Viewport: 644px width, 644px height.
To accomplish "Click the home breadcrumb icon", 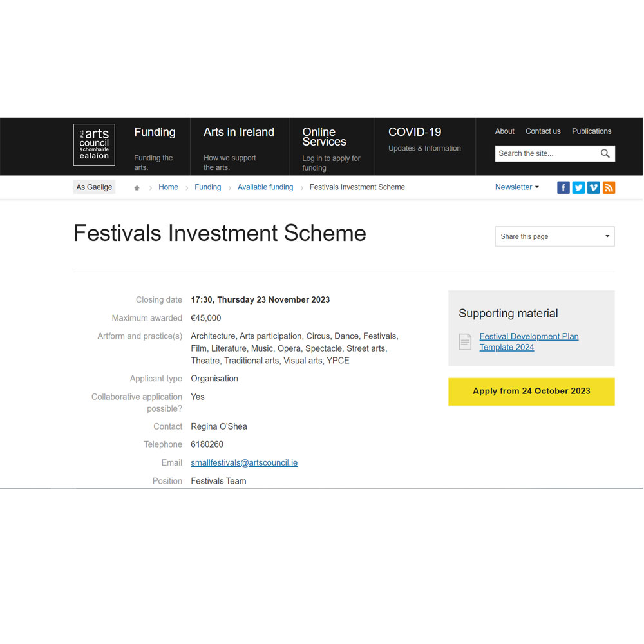I will (137, 188).
